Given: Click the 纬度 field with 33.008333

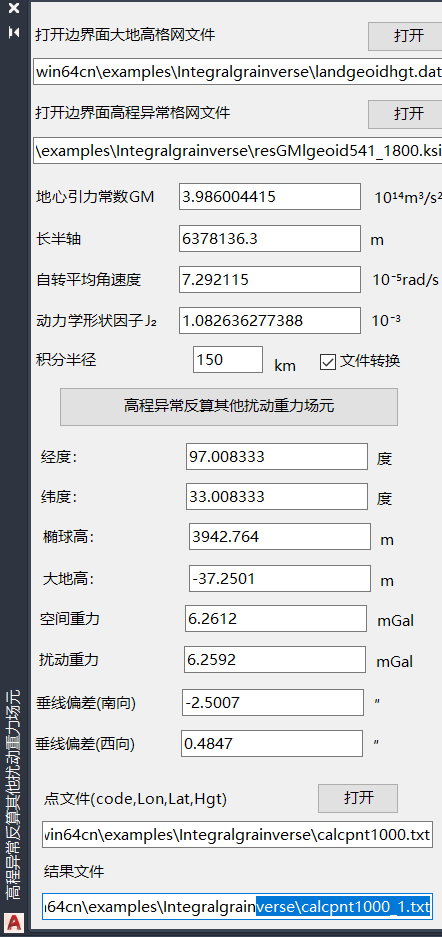Looking at the screenshot, I should tap(277, 497).
